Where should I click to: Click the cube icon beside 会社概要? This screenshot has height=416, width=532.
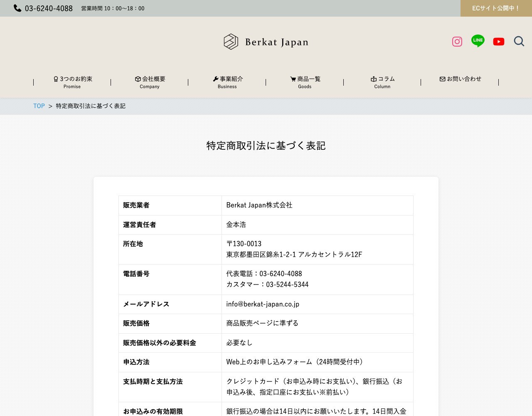[x=138, y=79]
